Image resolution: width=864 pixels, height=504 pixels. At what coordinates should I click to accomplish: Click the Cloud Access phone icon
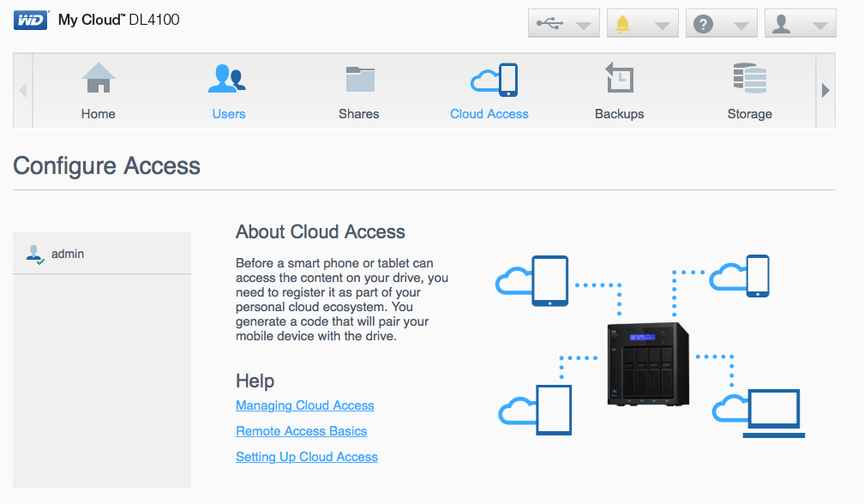[494, 80]
